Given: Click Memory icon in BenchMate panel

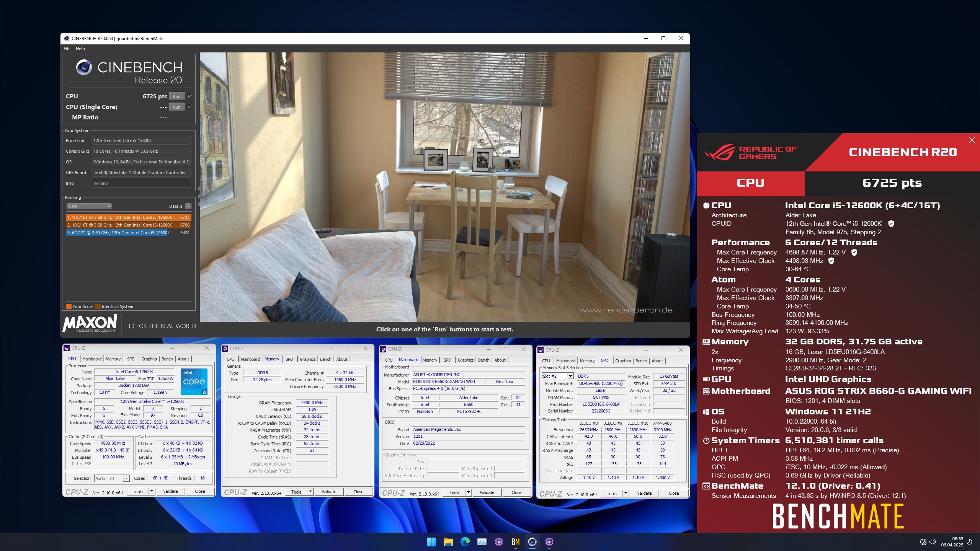Looking at the screenshot, I should point(706,342).
